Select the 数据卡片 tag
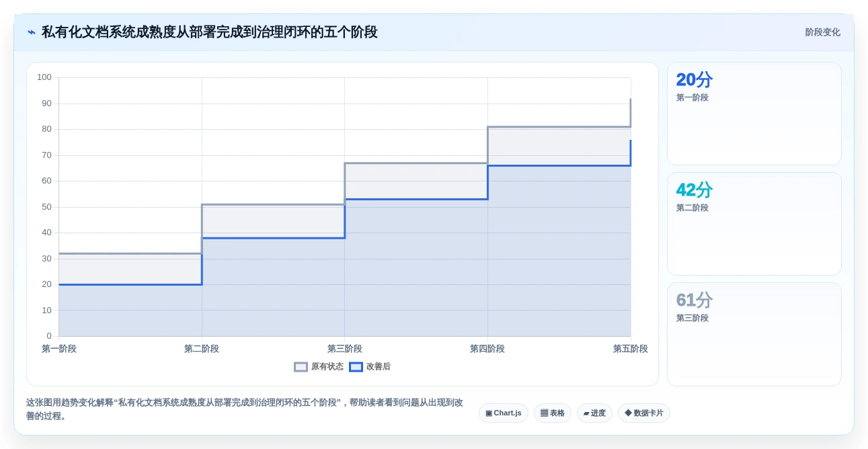868x449 pixels. pos(644,413)
